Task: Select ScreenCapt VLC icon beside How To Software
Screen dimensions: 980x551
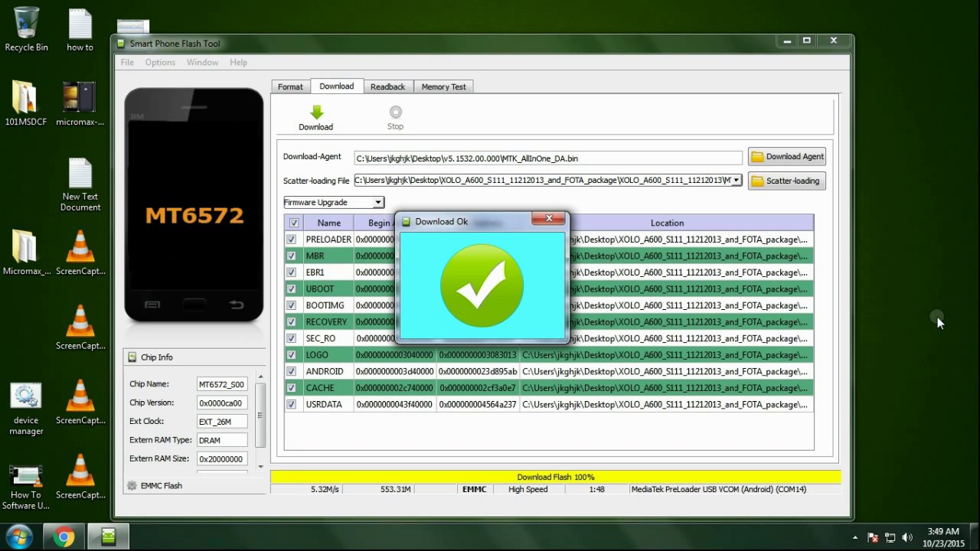Action: point(80,476)
